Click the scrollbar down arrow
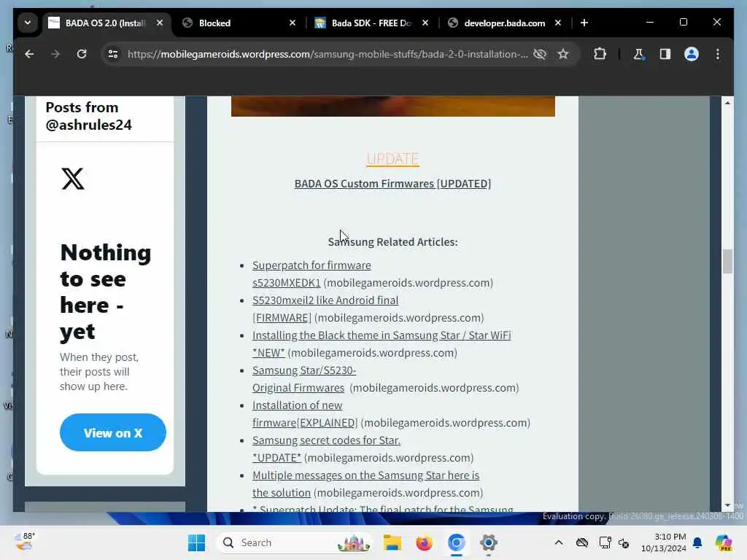The image size is (747, 560). click(x=727, y=505)
